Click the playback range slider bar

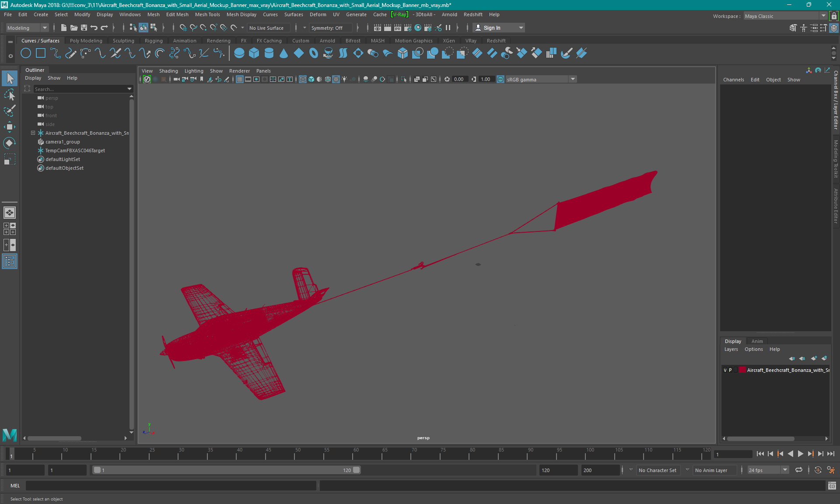(226, 470)
